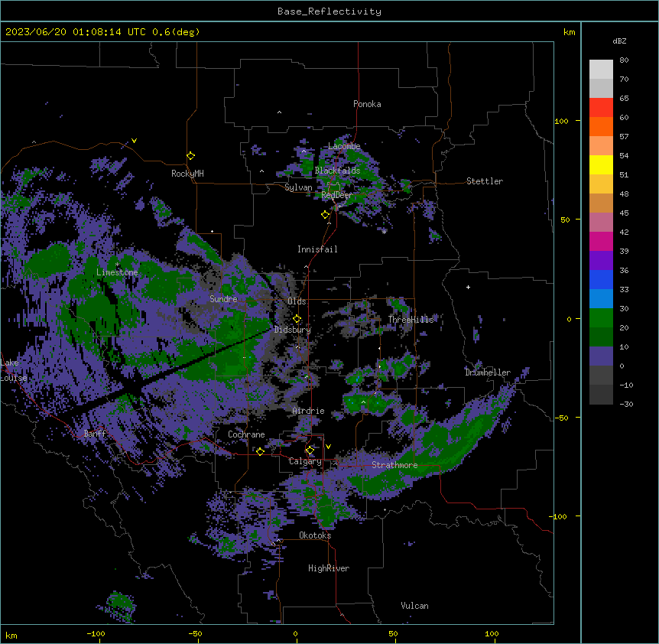Click the Airdrie city label
This screenshot has height=644, width=659.
[308, 411]
